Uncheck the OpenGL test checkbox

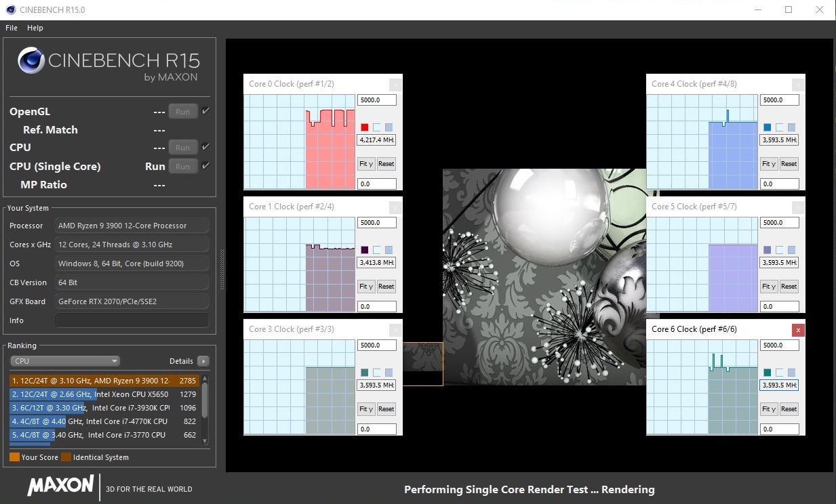point(206,111)
